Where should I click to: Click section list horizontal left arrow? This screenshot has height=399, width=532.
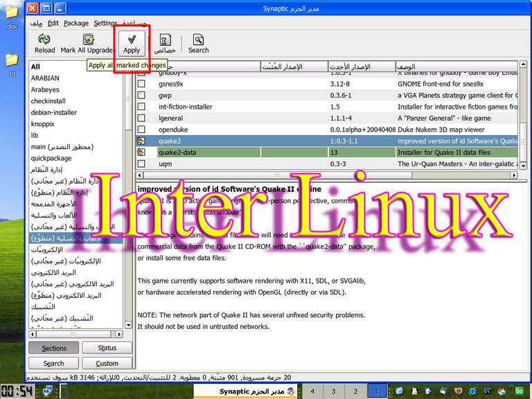33,334
